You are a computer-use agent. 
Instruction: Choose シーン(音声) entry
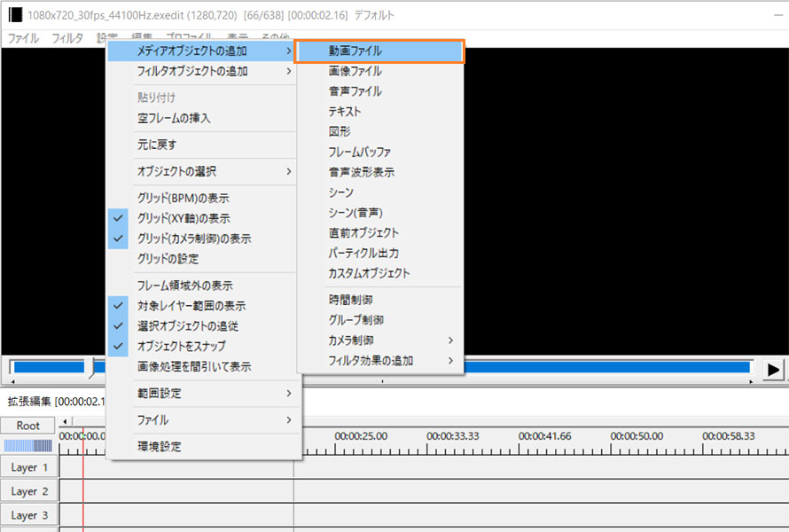pos(379,213)
